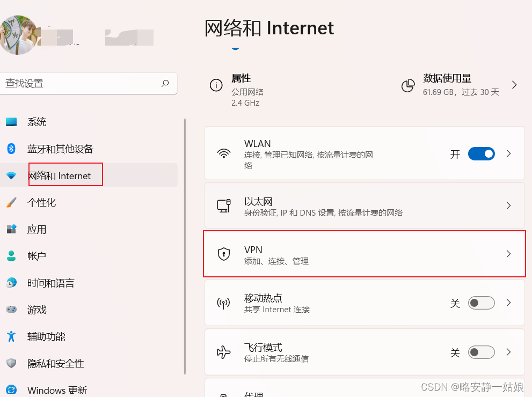The image size is (532, 397).
Task: Click the 应用 apps icon
Action: point(11,229)
